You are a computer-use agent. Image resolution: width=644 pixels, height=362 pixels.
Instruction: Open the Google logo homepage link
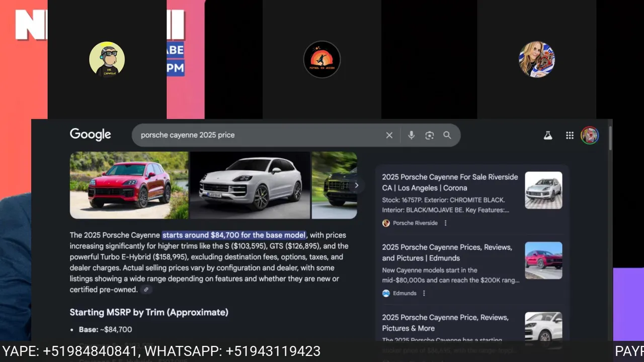pyautogui.click(x=90, y=135)
